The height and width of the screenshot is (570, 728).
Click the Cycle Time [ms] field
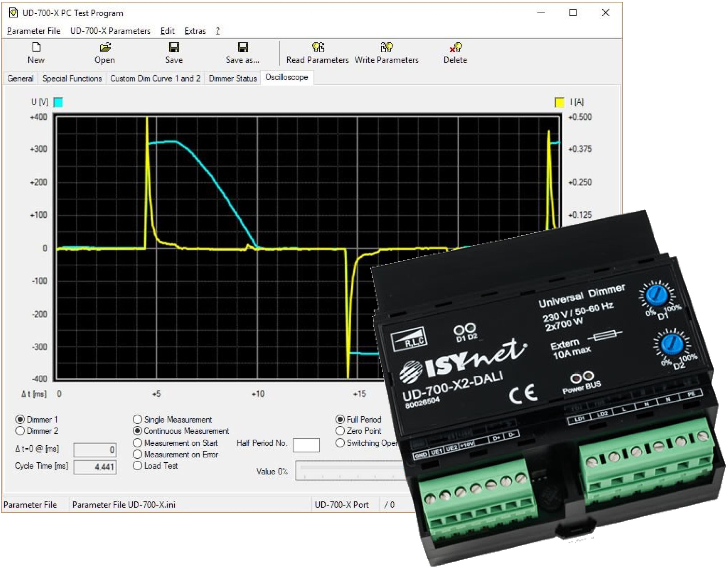coord(95,467)
